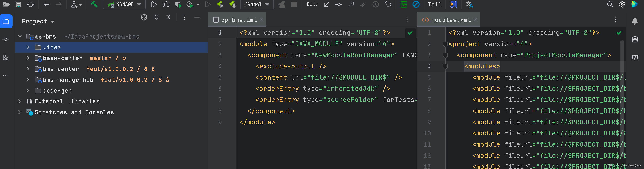This screenshot has height=169, width=644.
Task: Start debugging with the bug icon
Action: pos(166,4)
